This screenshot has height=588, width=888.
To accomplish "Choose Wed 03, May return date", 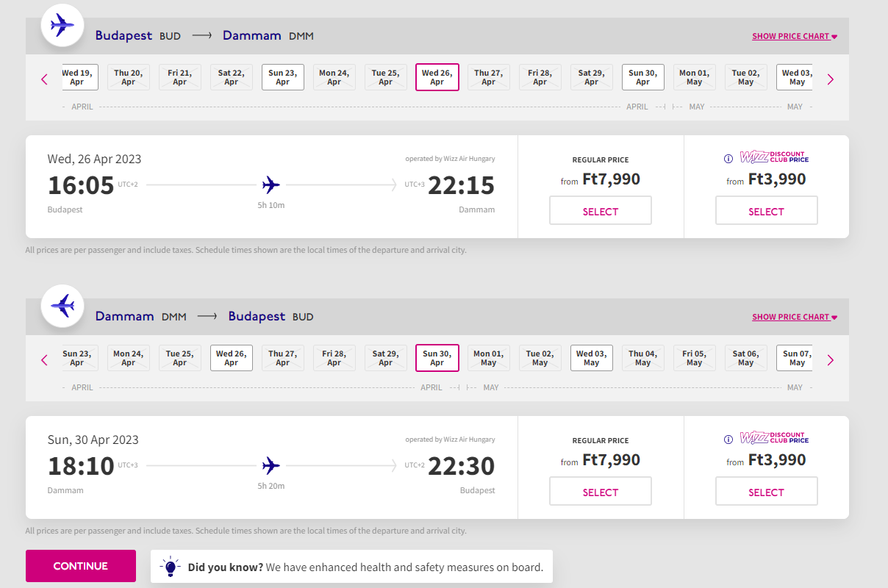I will [x=592, y=358].
